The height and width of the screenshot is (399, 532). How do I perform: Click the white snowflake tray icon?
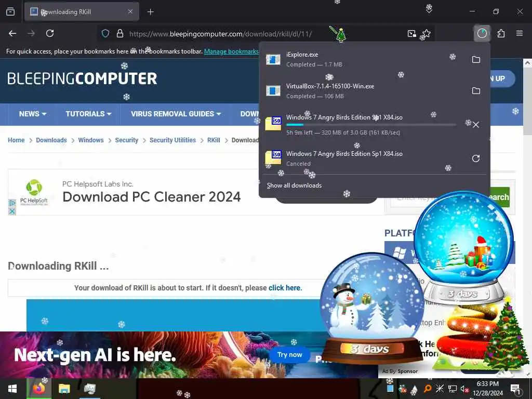[x=440, y=389]
